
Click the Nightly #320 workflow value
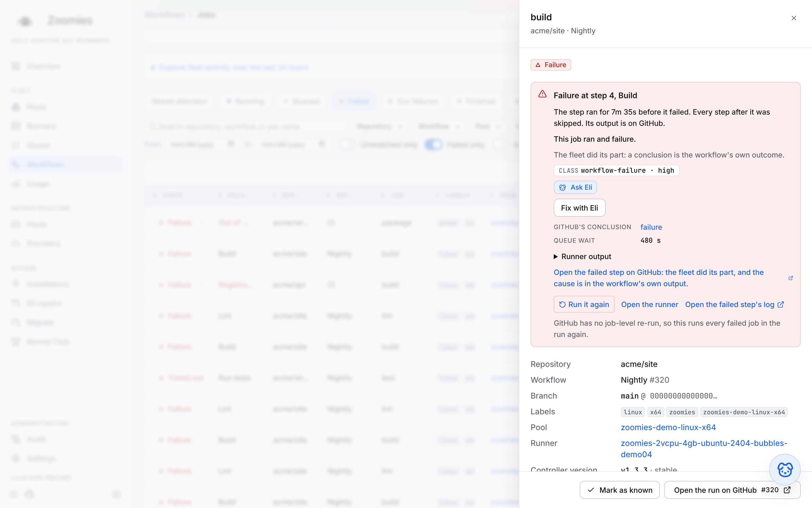[x=645, y=380]
